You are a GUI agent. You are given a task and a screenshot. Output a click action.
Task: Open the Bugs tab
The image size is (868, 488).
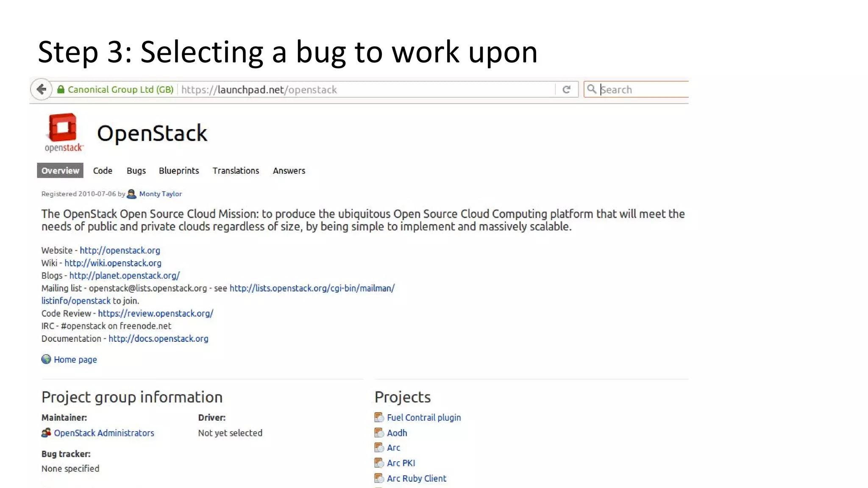click(136, 171)
